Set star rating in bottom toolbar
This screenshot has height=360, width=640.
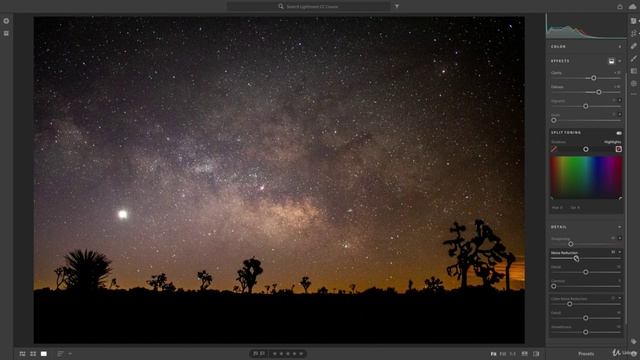tap(288, 354)
